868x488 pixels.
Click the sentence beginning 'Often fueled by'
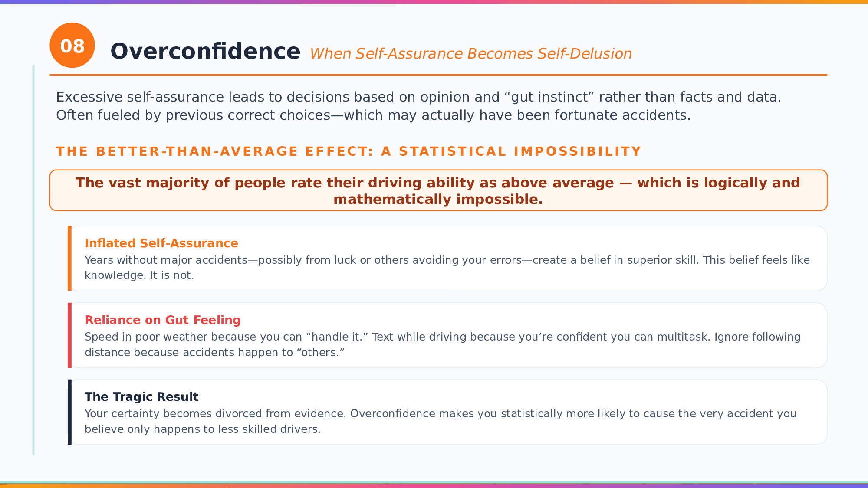373,115
